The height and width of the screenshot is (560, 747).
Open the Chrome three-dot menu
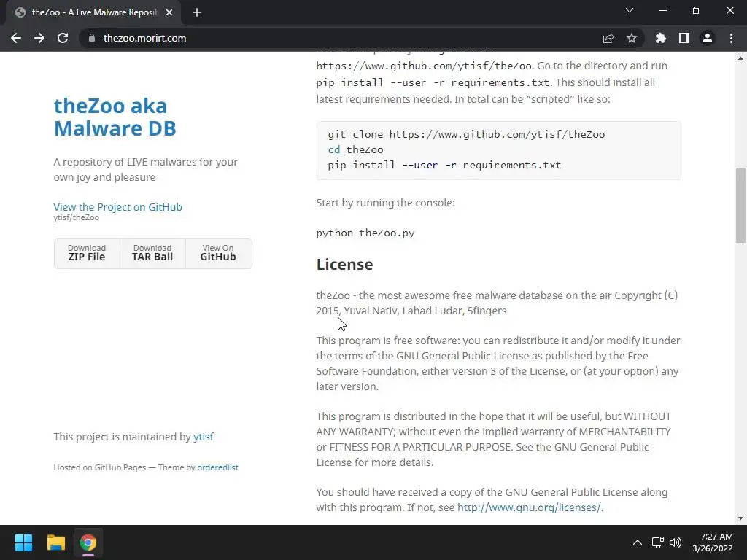731,38
